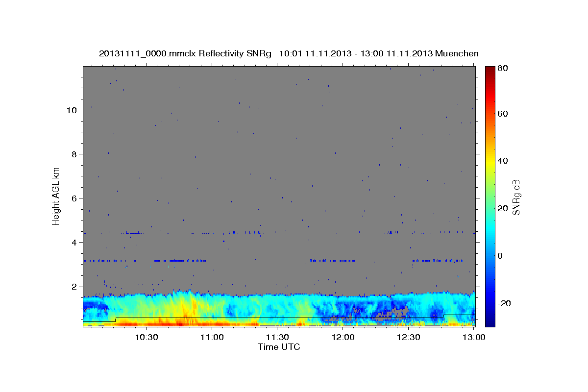Click the 'Time UTC' axis label
Viewport: 588px width, 392px height.
click(x=279, y=347)
